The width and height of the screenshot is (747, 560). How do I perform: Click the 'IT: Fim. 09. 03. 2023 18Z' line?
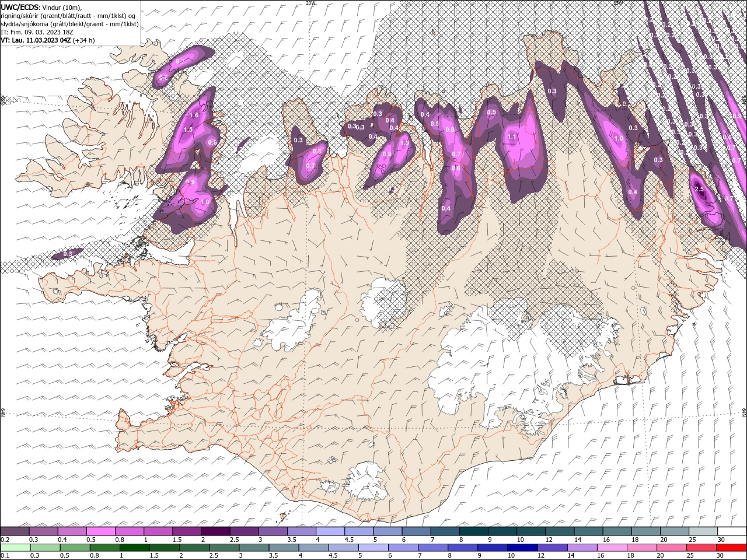[x=37, y=32]
